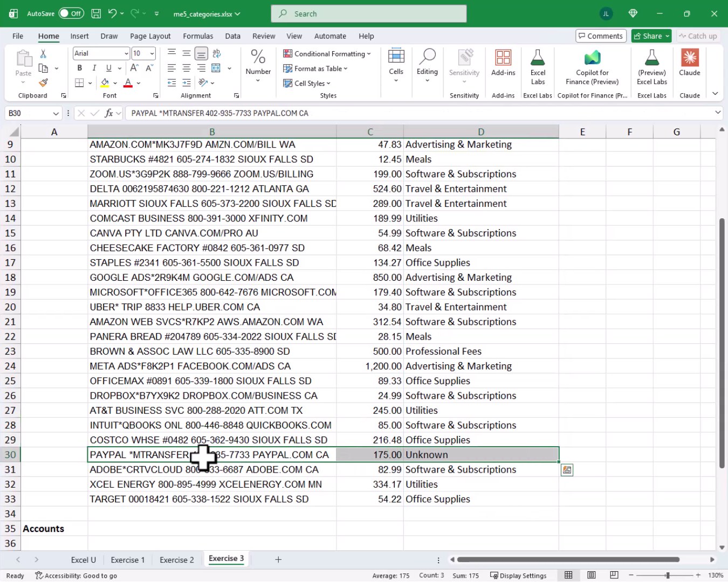Screen dimensions: 728x582
Task: Open the Fill Color dropdown arrow
Action: click(115, 83)
